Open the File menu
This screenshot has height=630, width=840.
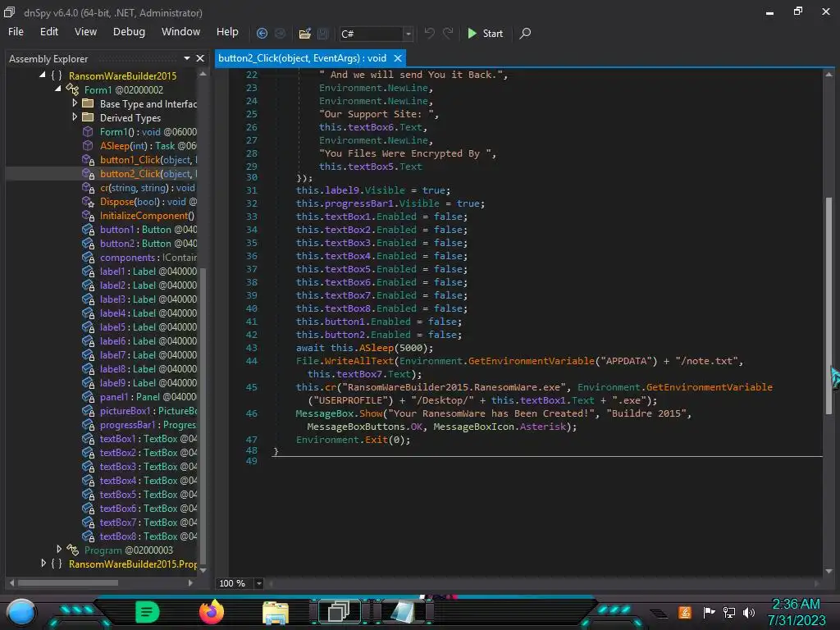click(x=16, y=32)
